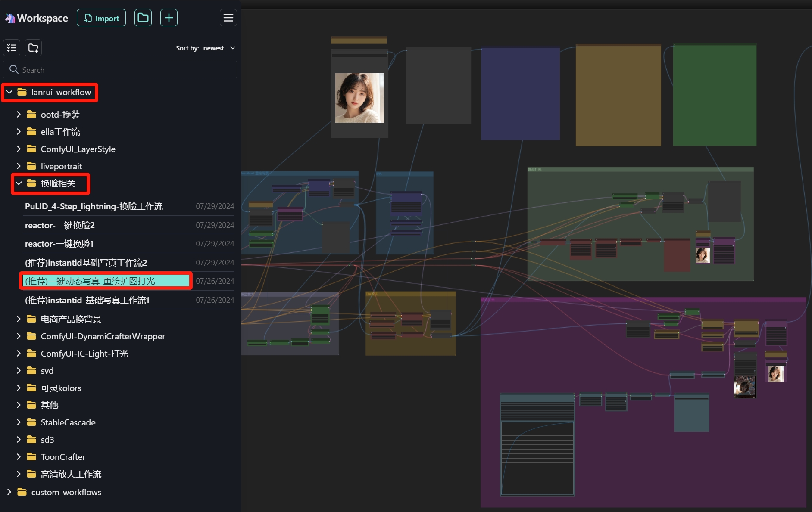Image resolution: width=812 pixels, height=512 pixels.
Task: Expand the ootd-换装 folder
Action: tap(19, 115)
